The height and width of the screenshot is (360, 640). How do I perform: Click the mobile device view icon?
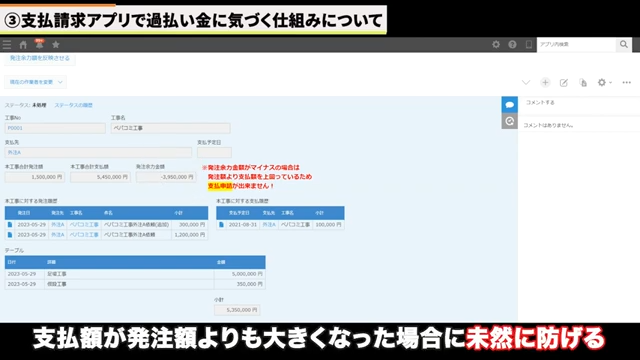529,44
